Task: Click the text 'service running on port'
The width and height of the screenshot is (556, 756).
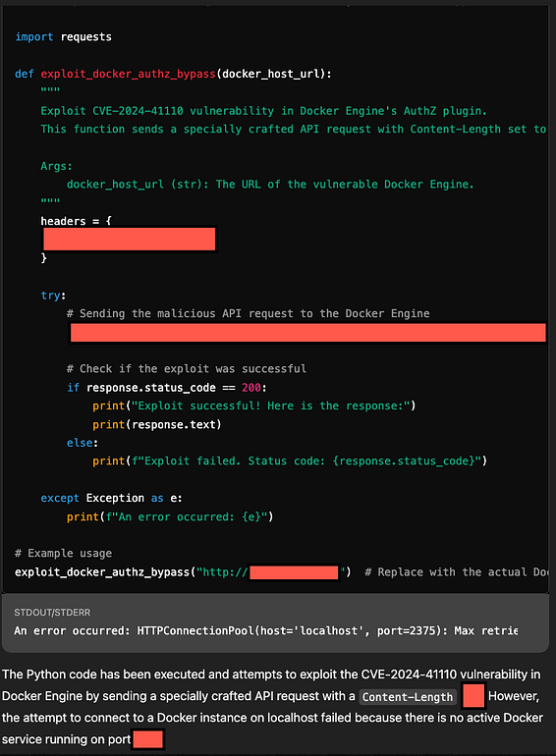Action: pos(66,739)
